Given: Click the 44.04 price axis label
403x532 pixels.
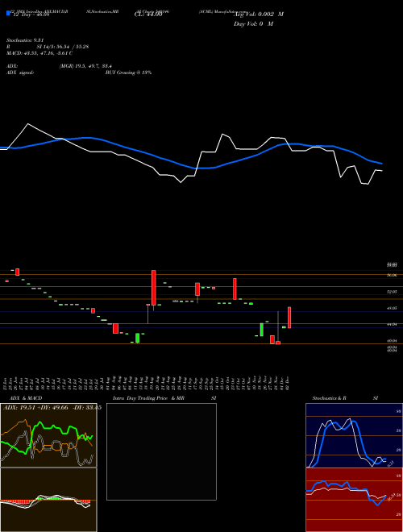Looking at the screenshot, I should [392, 324].
